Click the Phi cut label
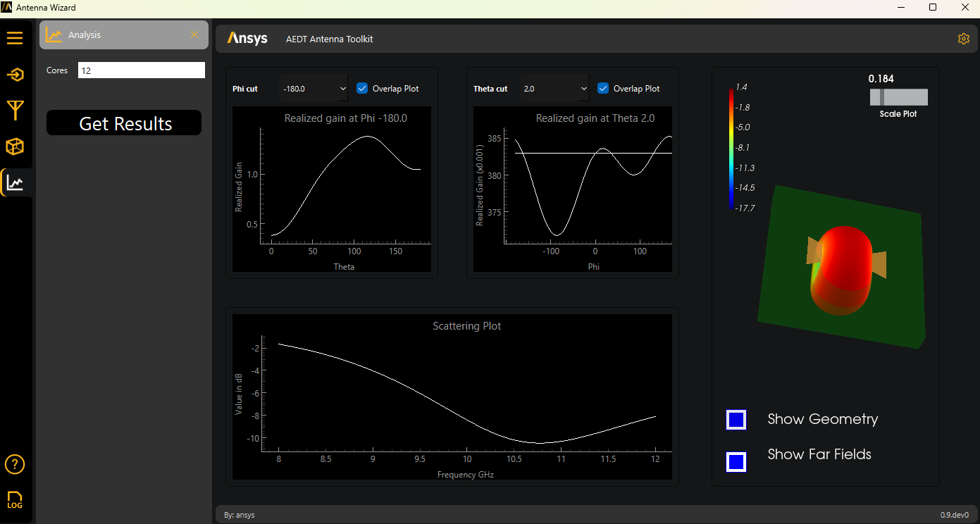Viewport: 980px width, 524px height. (245, 89)
